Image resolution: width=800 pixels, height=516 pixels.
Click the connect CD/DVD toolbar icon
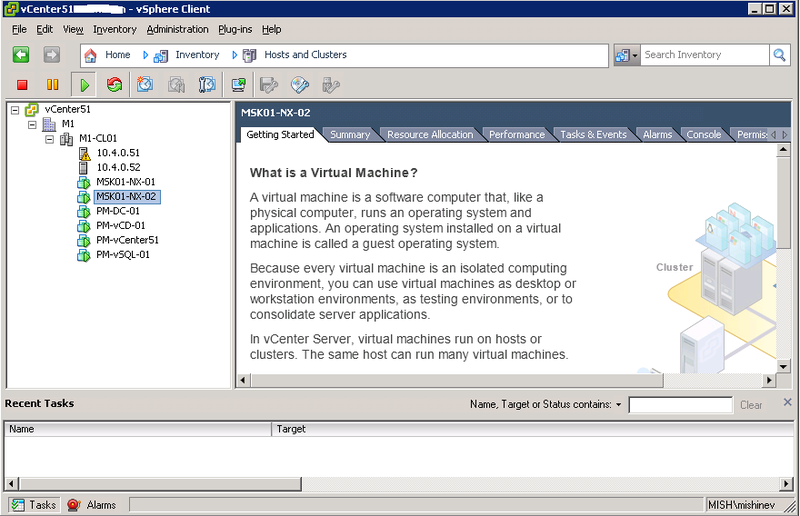click(x=300, y=85)
